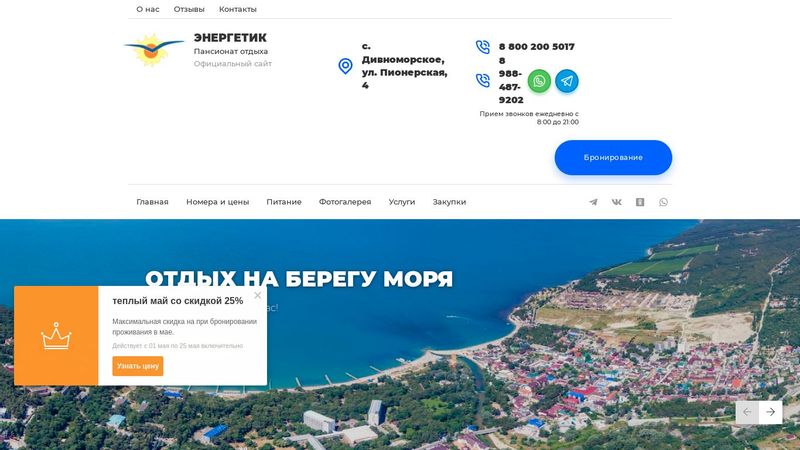Open the "Номера и цены" menu item
The image size is (800, 450).
coord(217,202)
